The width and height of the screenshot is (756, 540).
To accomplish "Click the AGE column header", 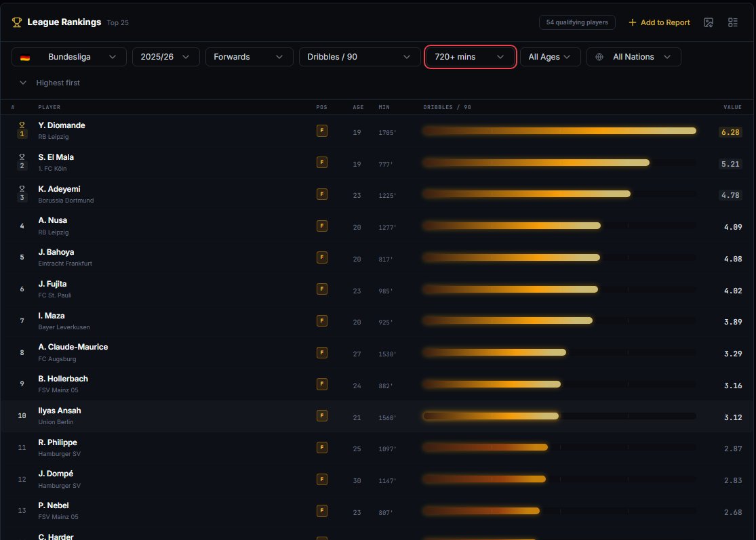I will click(x=358, y=108).
